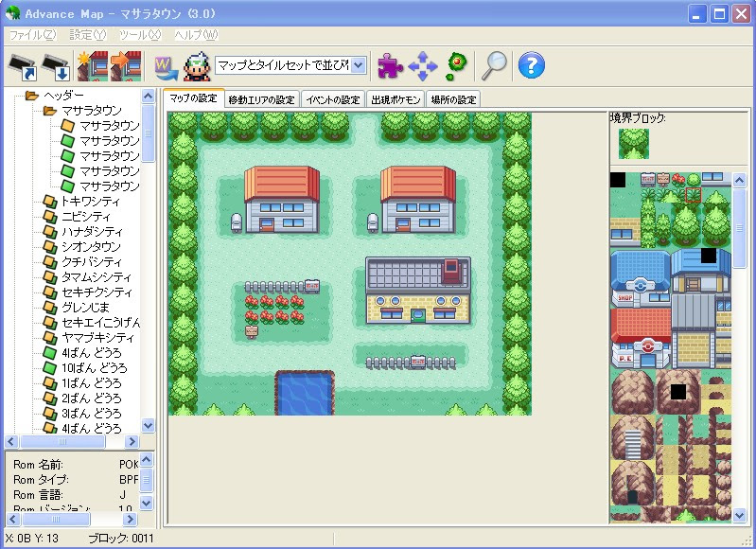The height and width of the screenshot is (549, 756).
Task: Click the open ROM toolbar icon
Action: [x=22, y=66]
